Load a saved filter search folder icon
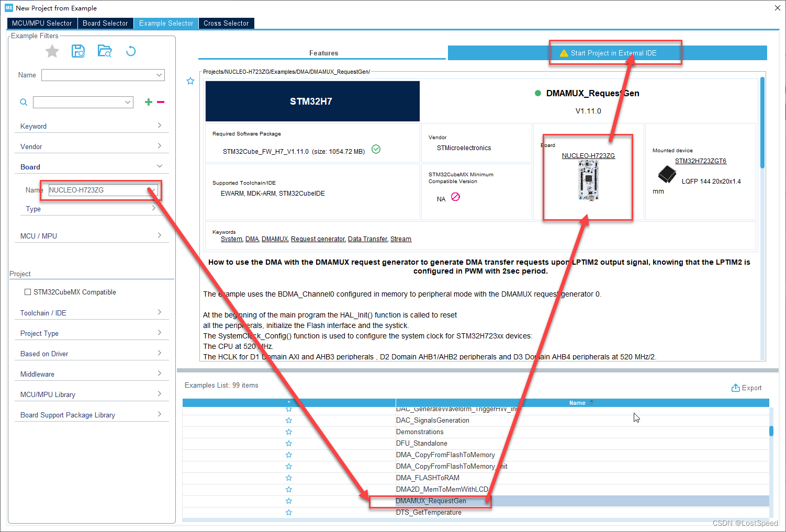The height and width of the screenshot is (532, 786). coord(105,51)
